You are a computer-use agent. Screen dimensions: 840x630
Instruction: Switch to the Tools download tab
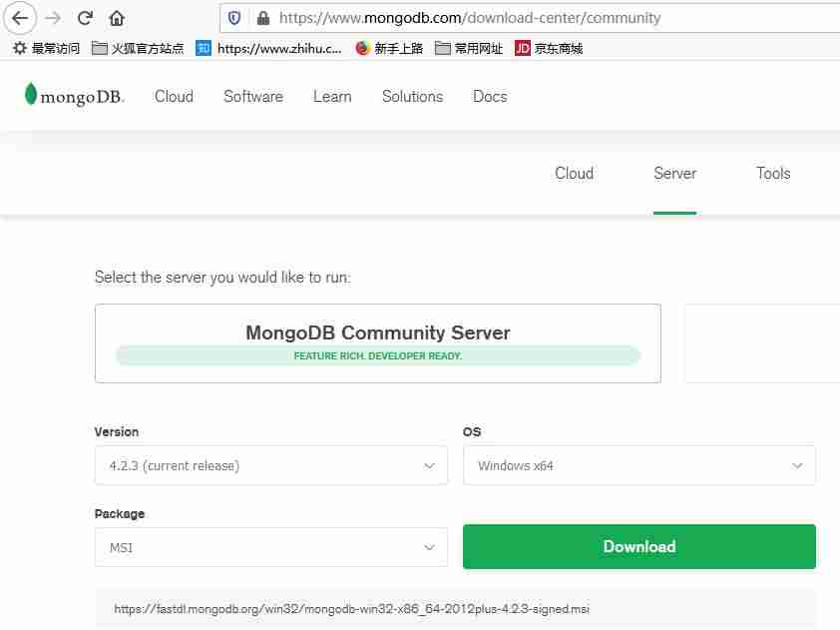(773, 173)
